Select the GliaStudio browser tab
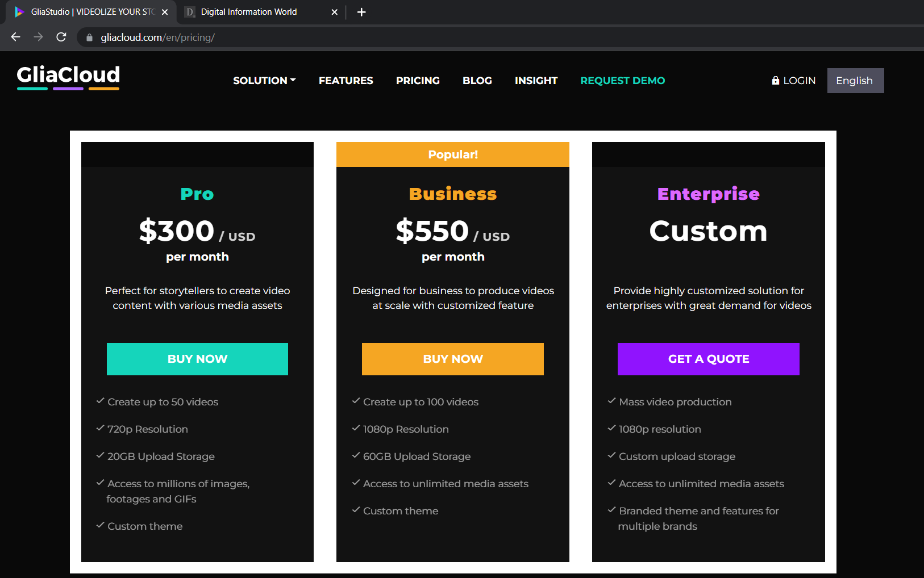Screen dimensions: 924x578 click(x=91, y=12)
